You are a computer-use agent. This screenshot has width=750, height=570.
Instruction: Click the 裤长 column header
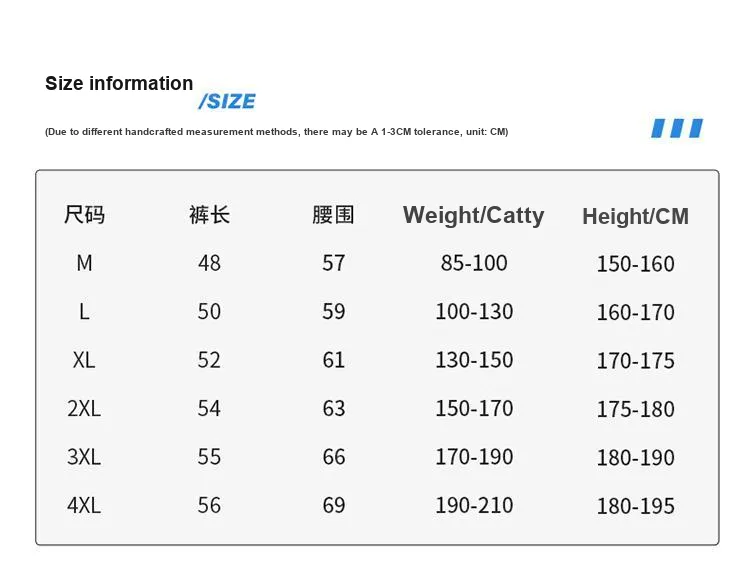point(209,215)
